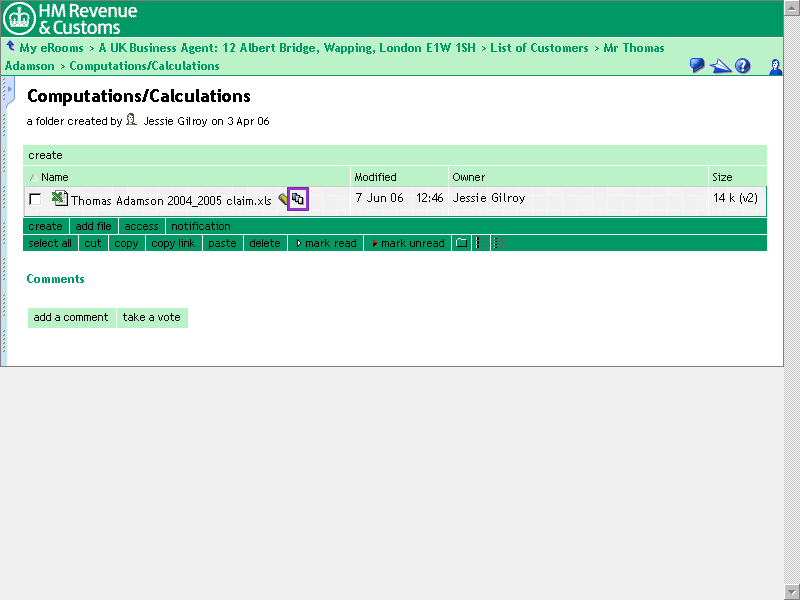800x600 pixels.
Task: Sort files by the Modified column
Action: click(x=375, y=177)
